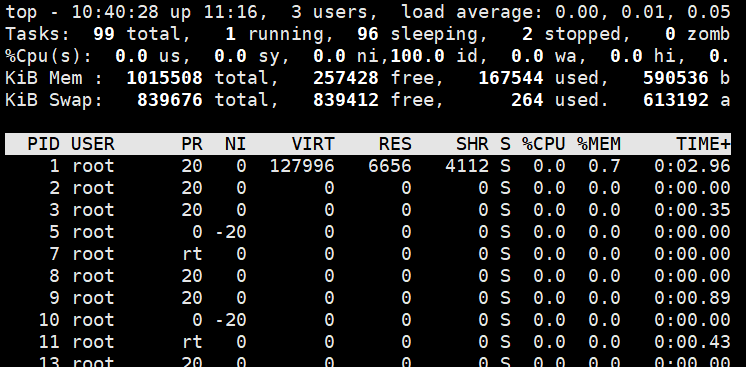Click the memory total value 1015508
This screenshot has height=367, width=746.
tap(165, 78)
